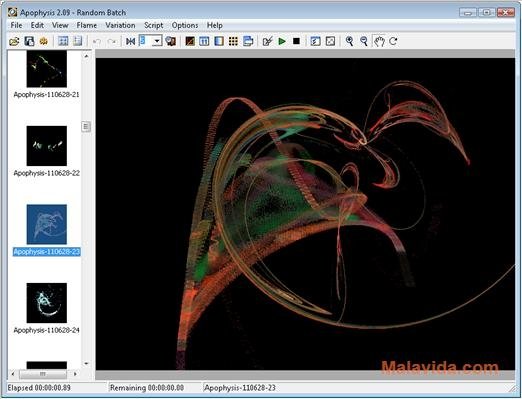Viewport: 522px width, 399px height.
Task: Toggle list view icon in toolbar
Action: coord(78,41)
